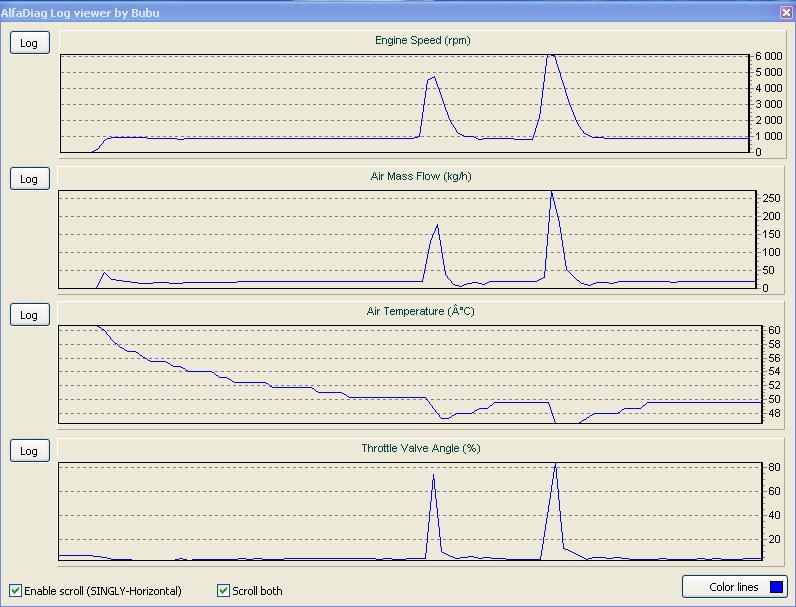Click the Log button beside Engine Speed chart

[x=30, y=43]
